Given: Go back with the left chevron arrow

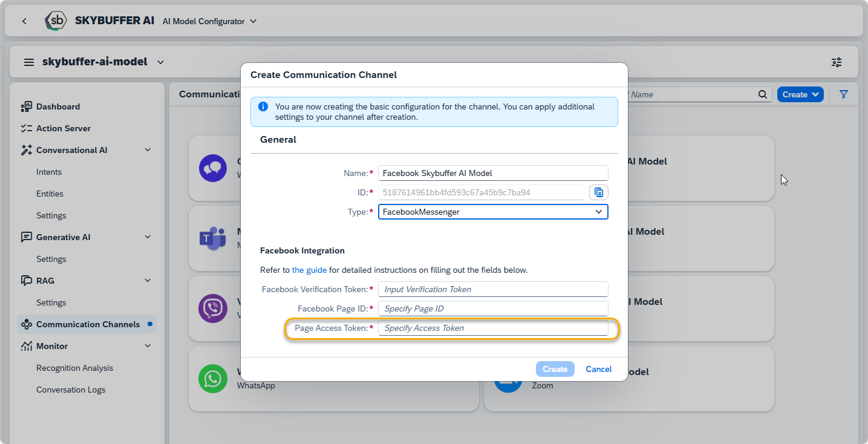Looking at the screenshot, I should [x=24, y=21].
